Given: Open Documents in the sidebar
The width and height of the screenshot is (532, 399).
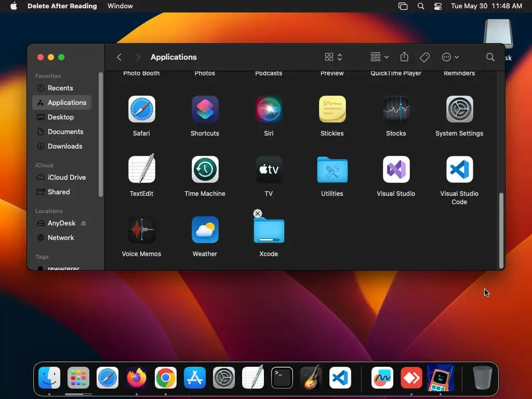Looking at the screenshot, I should [62, 131].
